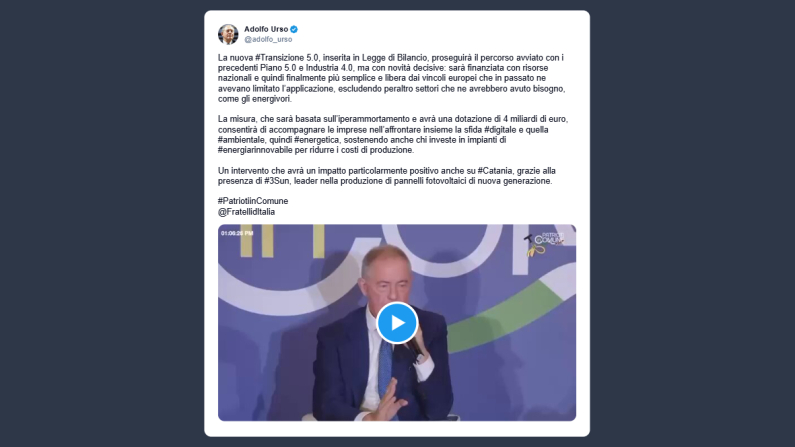Image resolution: width=795 pixels, height=447 pixels.
Task: Select the #ambientale hashtag
Action: click(241, 140)
